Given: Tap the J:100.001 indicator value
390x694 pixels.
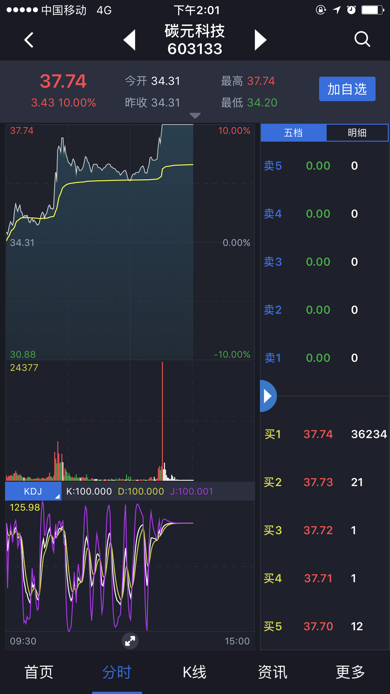Looking at the screenshot, I should tap(192, 491).
